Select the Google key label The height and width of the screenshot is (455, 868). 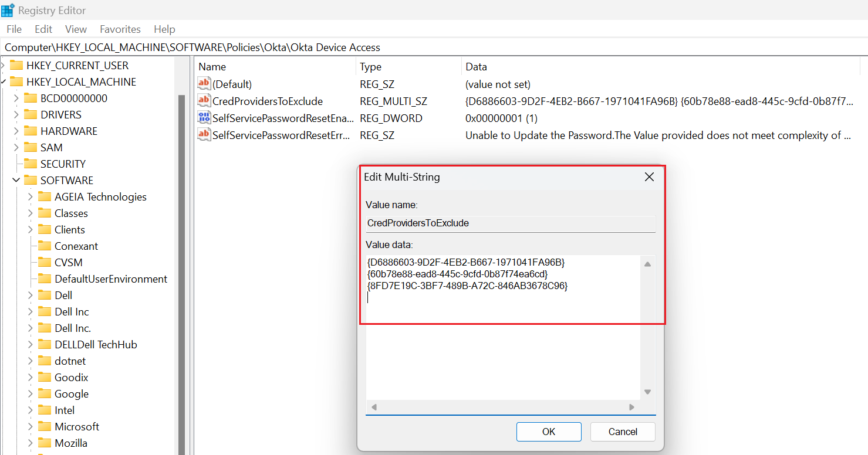(x=72, y=394)
